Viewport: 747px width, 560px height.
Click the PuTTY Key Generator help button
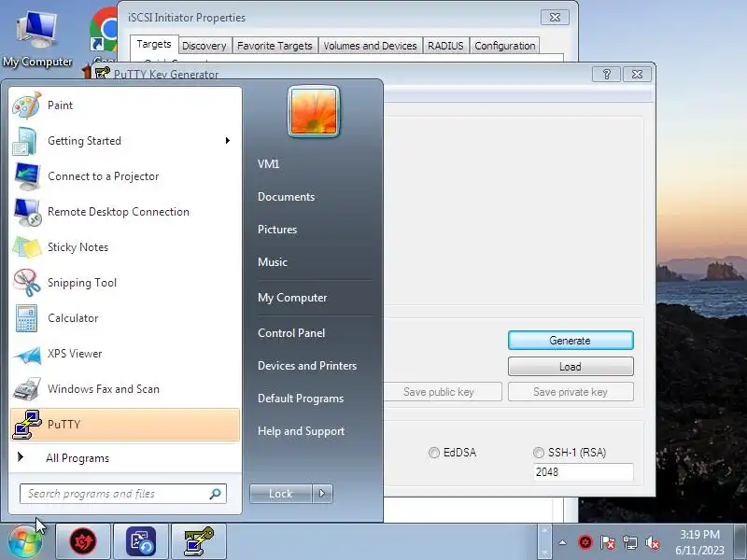point(606,75)
